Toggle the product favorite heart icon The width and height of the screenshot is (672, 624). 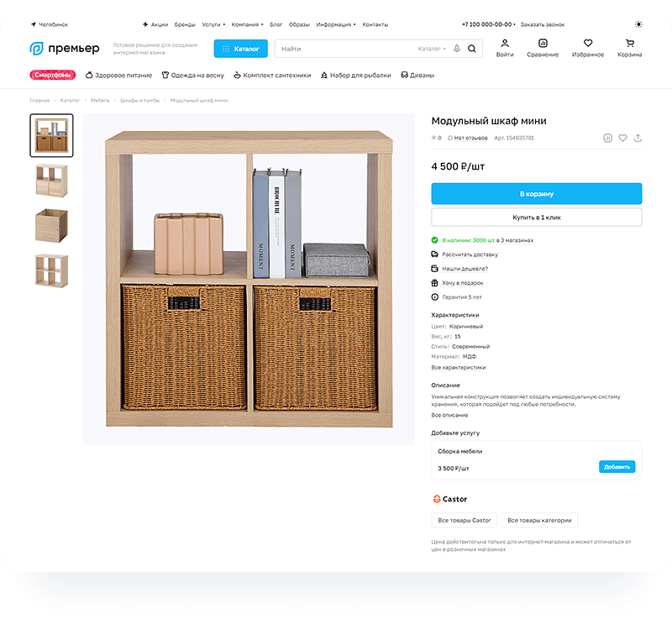point(622,138)
